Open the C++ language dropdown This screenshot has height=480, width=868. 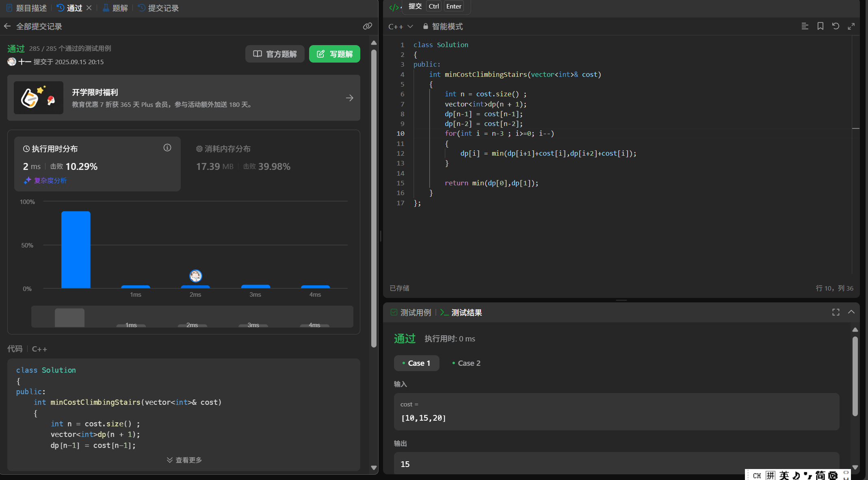(x=400, y=26)
